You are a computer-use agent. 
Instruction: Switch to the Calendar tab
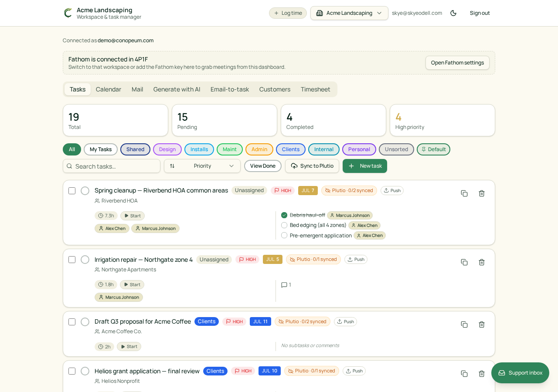point(109,89)
